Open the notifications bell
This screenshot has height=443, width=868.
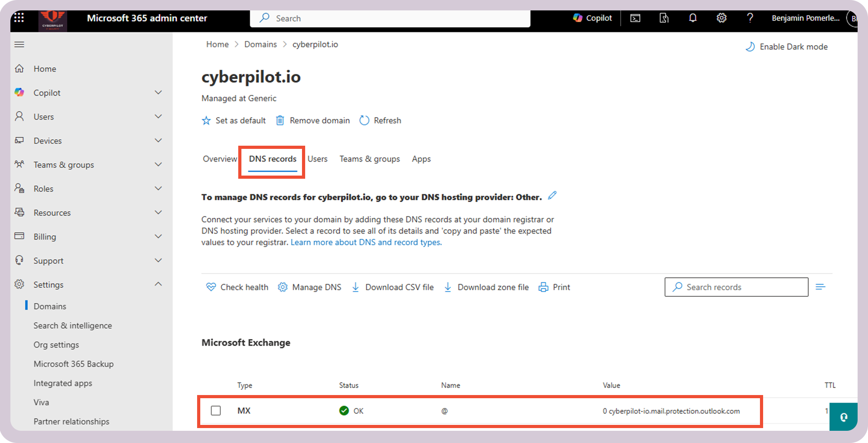(x=693, y=18)
